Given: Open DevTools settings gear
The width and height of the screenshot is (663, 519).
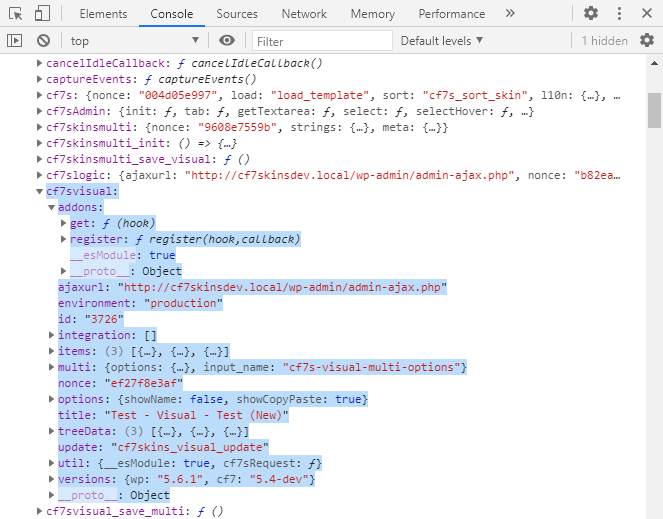Looking at the screenshot, I should (591, 14).
